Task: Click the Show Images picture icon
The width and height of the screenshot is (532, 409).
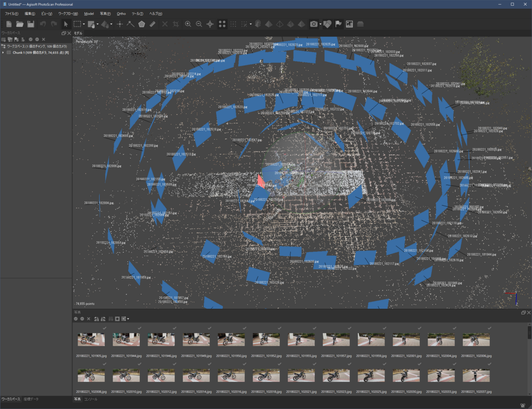Action: coord(349,24)
